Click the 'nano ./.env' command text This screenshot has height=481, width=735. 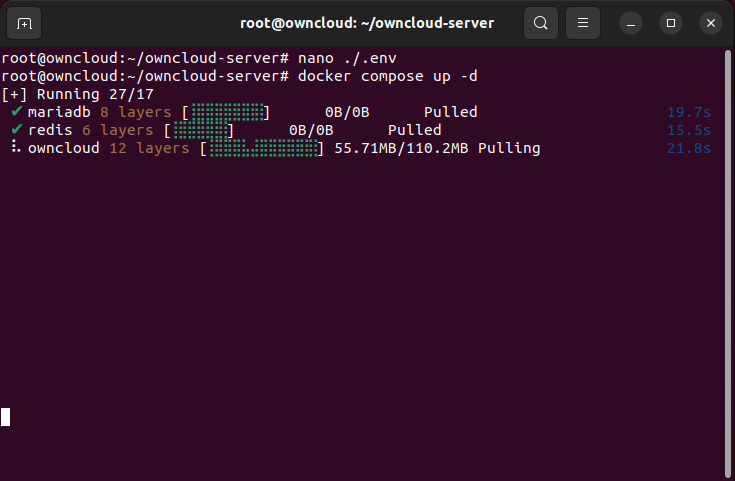(x=347, y=58)
